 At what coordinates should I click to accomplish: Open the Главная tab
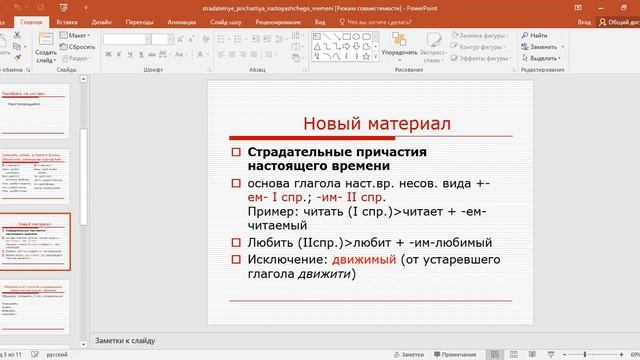[x=31, y=22]
